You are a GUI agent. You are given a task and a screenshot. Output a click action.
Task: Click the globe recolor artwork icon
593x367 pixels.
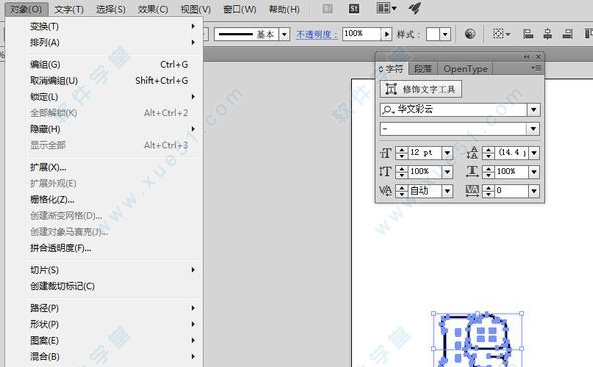pos(470,34)
